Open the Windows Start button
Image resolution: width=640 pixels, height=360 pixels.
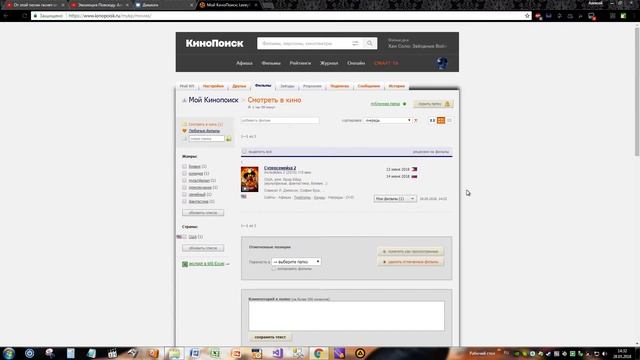(x=9, y=353)
